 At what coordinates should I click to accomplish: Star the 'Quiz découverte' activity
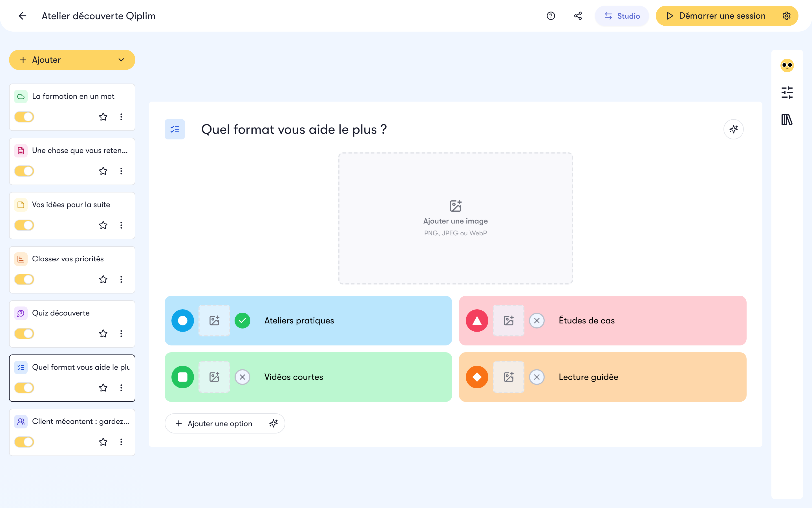103,334
